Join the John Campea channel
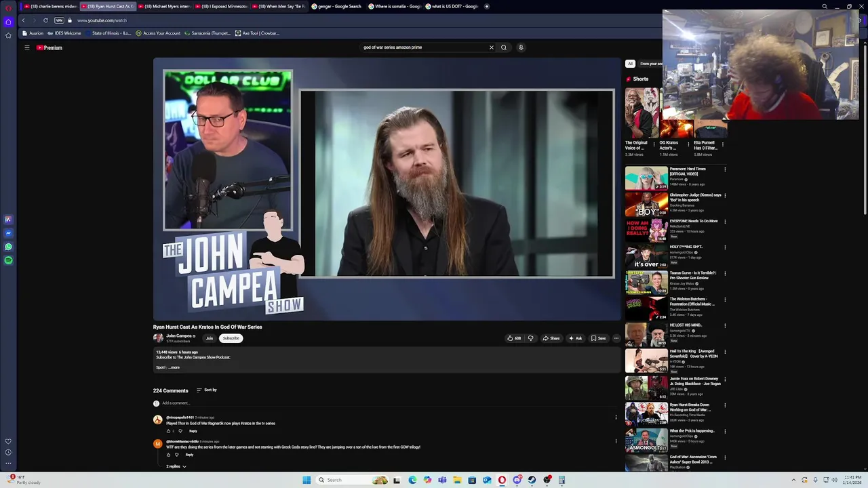 pyautogui.click(x=210, y=338)
